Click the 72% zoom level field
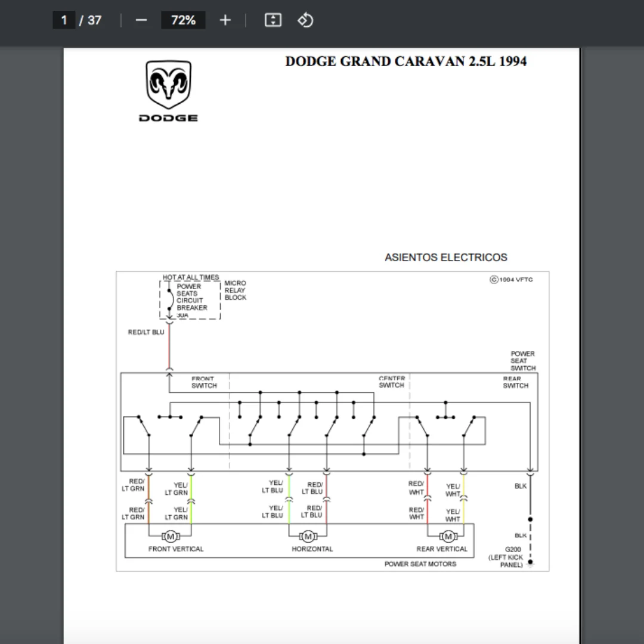 (x=183, y=20)
